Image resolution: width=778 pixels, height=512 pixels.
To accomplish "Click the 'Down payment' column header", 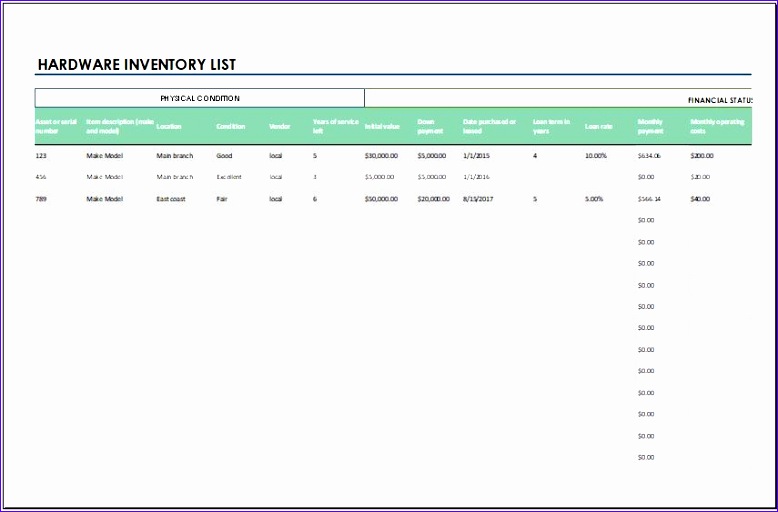I will (430, 127).
